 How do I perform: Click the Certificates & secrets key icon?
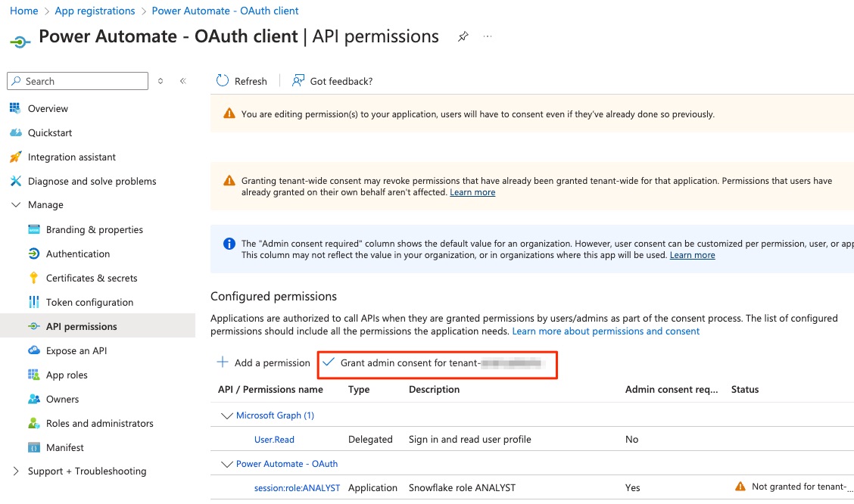click(34, 278)
